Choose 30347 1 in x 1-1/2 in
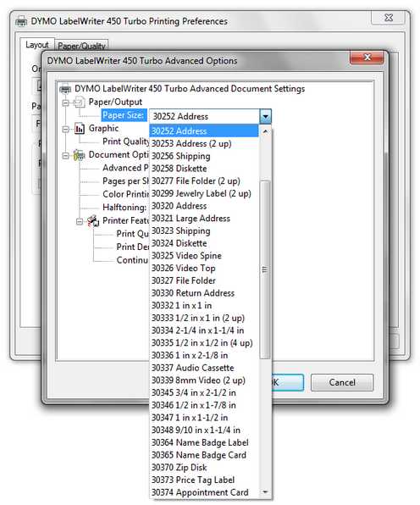Image resolution: width=420 pixels, height=505 pixels. (x=204, y=418)
